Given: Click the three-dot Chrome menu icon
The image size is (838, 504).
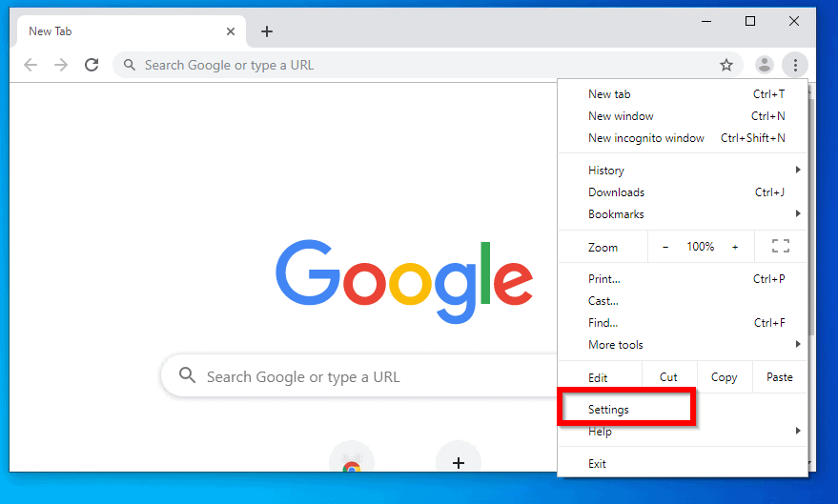Looking at the screenshot, I should click(x=794, y=65).
